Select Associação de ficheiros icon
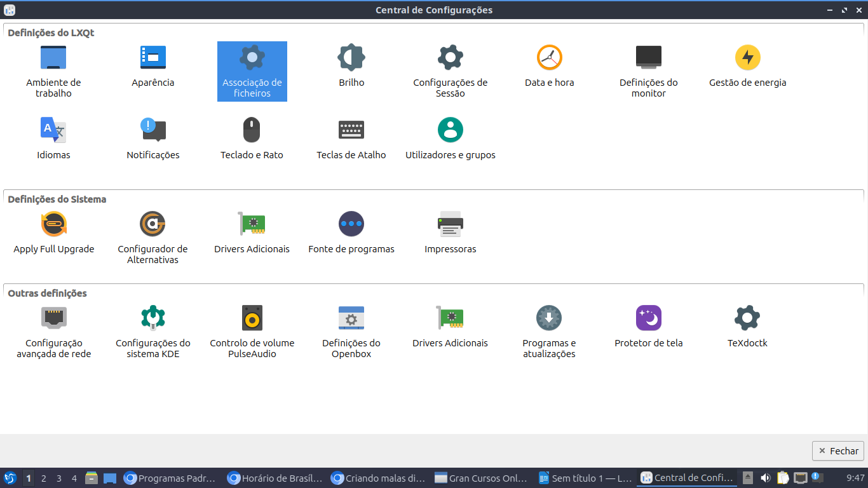 pos(252,71)
